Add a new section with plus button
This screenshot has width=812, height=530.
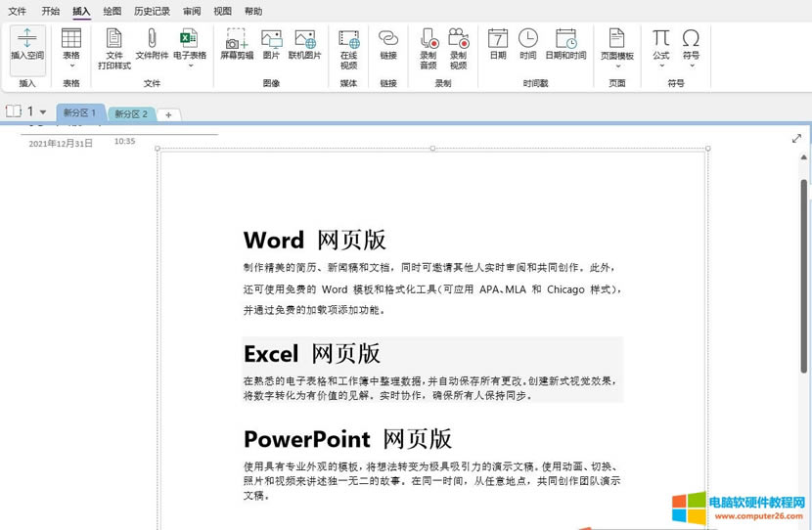[168, 115]
